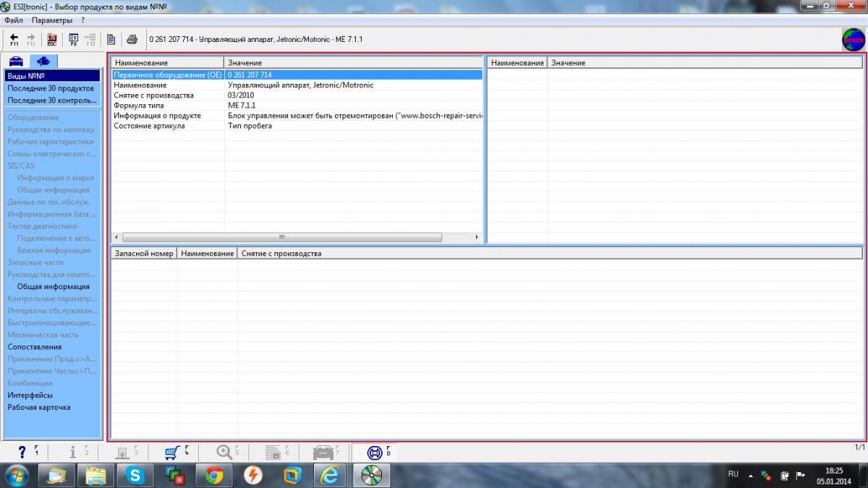Switch to the car vehicle tab icon
Image resolution: width=868 pixels, height=488 pixels.
(17, 61)
